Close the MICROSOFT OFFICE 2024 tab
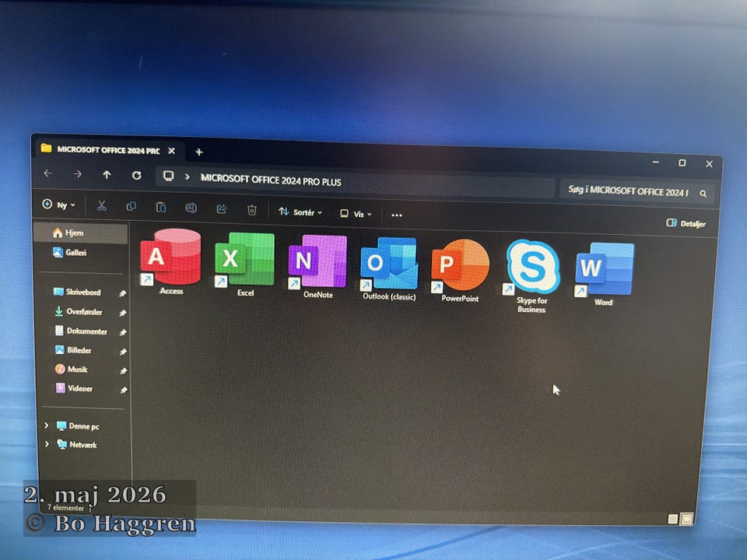Image resolution: width=747 pixels, height=560 pixels. pos(171,151)
